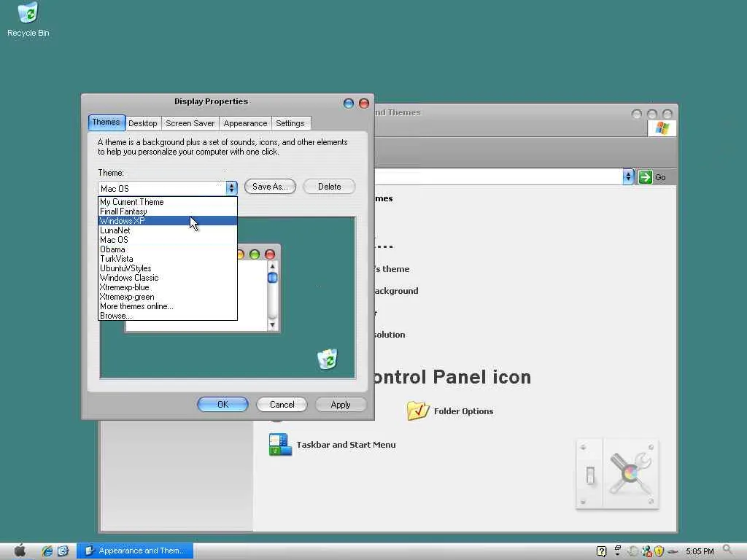
Task: Click the magnifier search icon in taskbar
Action: (x=727, y=550)
